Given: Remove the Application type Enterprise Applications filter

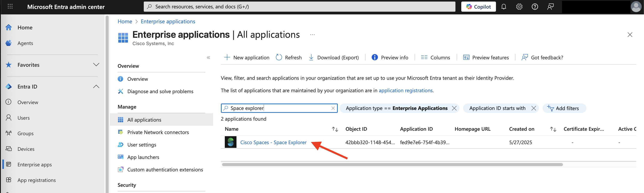Looking at the screenshot, I should (x=454, y=108).
